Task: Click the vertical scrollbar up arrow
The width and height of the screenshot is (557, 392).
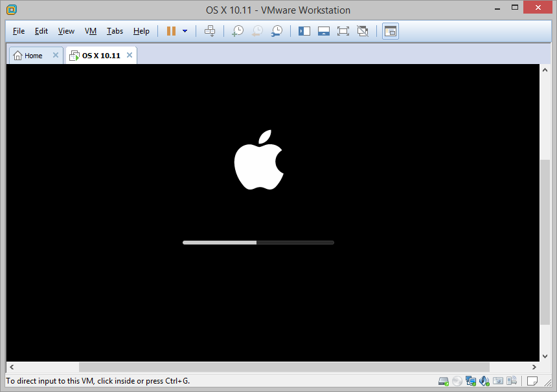Action: (x=545, y=71)
